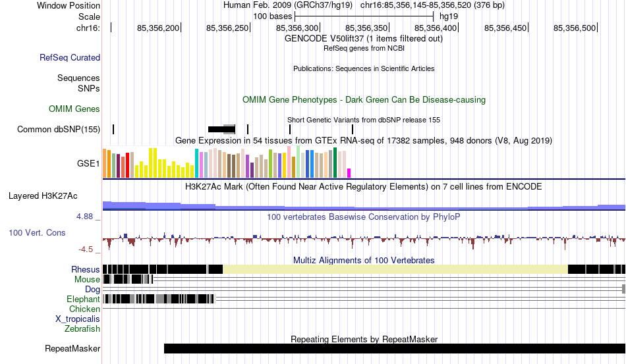This screenshot has height=364, width=626.
Task: Click the SNPs track label
Action: tap(89, 88)
